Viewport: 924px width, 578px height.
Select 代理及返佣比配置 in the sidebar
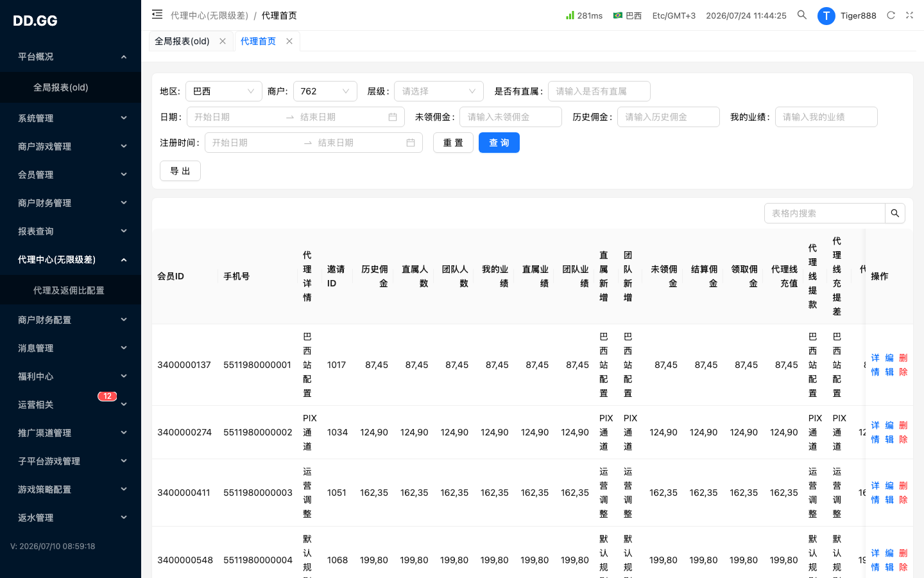click(x=71, y=290)
